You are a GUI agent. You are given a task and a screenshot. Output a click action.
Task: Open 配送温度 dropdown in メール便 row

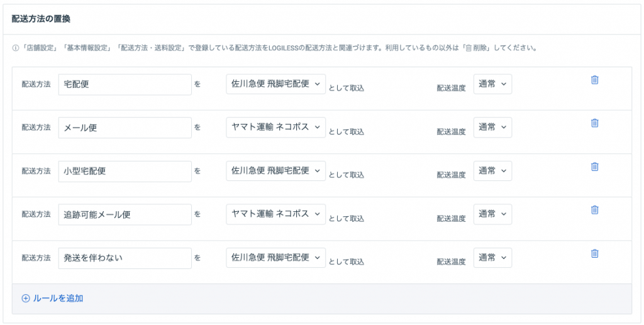[492, 128]
